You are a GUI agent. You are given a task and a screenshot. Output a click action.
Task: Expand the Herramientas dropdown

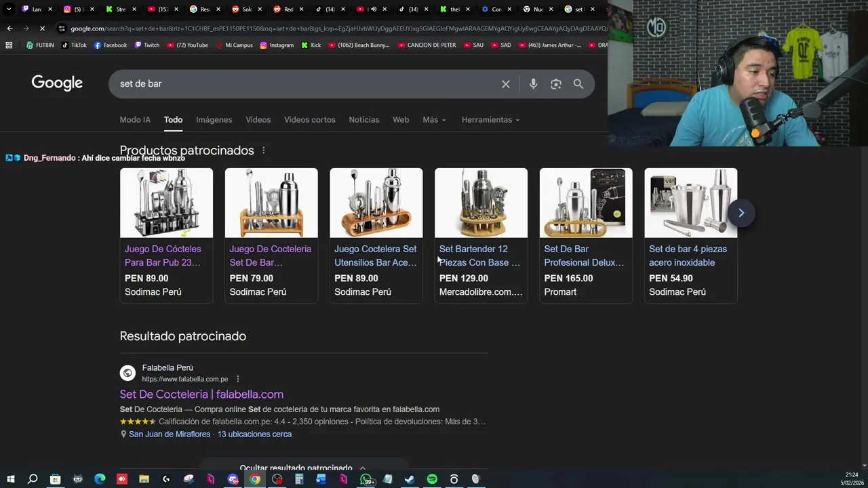[x=490, y=120]
